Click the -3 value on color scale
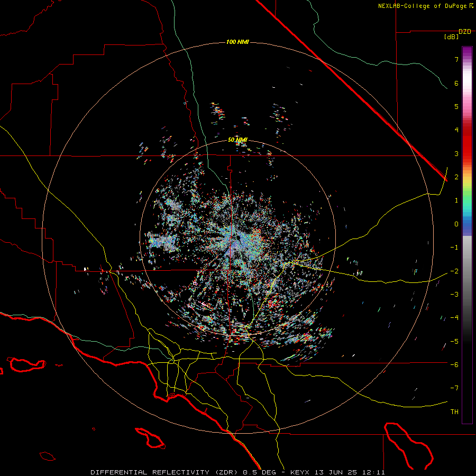Image resolution: width=476 pixels, height=476 pixels. pyautogui.click(x=454, y=295)
